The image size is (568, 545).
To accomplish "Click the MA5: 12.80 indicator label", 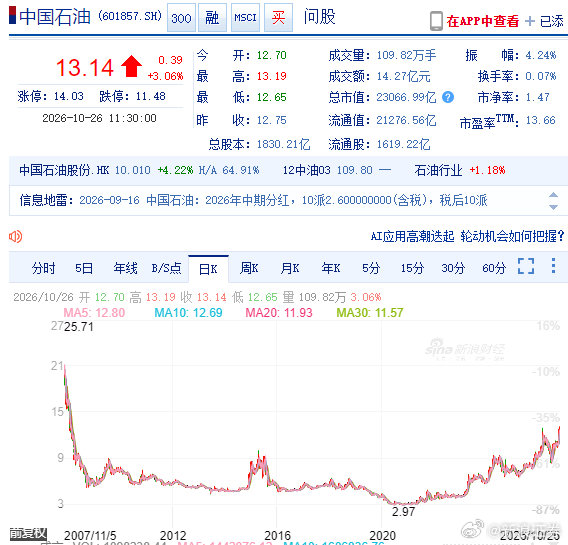I will coord(94,313).
